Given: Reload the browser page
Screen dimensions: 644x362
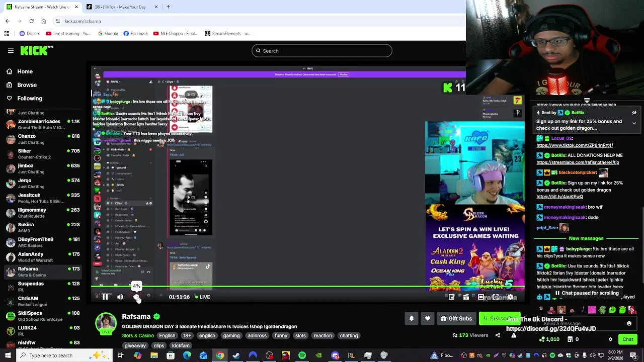Looking at the screenshot, I should (x=31, y=21).
